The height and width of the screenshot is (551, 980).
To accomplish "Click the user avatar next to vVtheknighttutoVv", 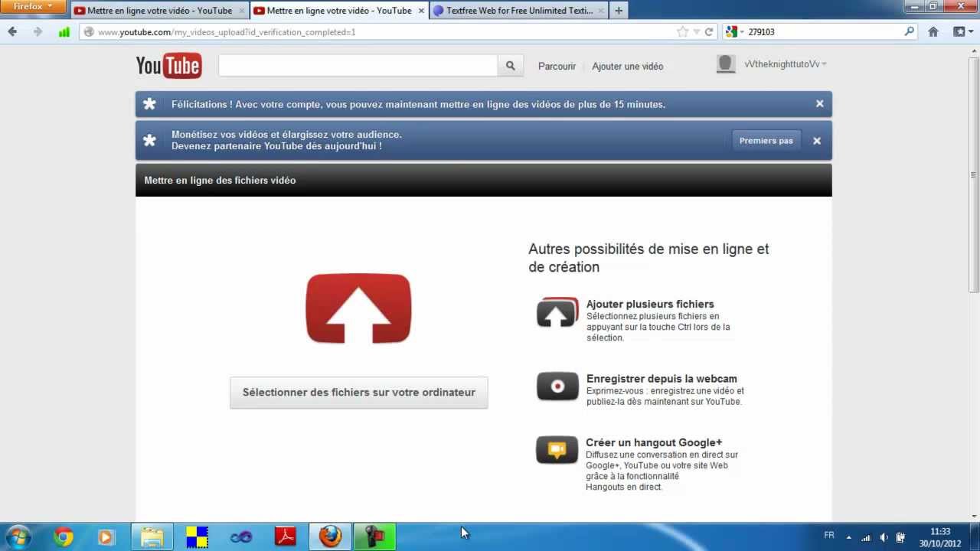I will [726, 64].
